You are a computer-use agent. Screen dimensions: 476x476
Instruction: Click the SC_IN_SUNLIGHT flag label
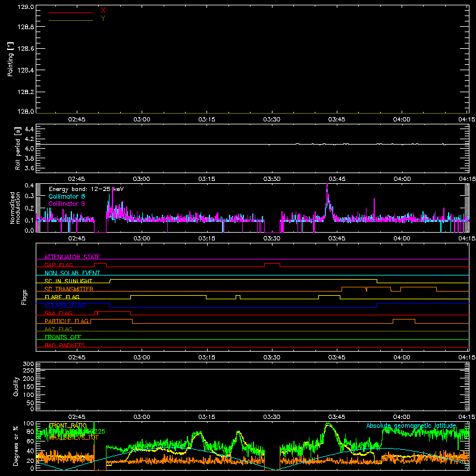68,281
